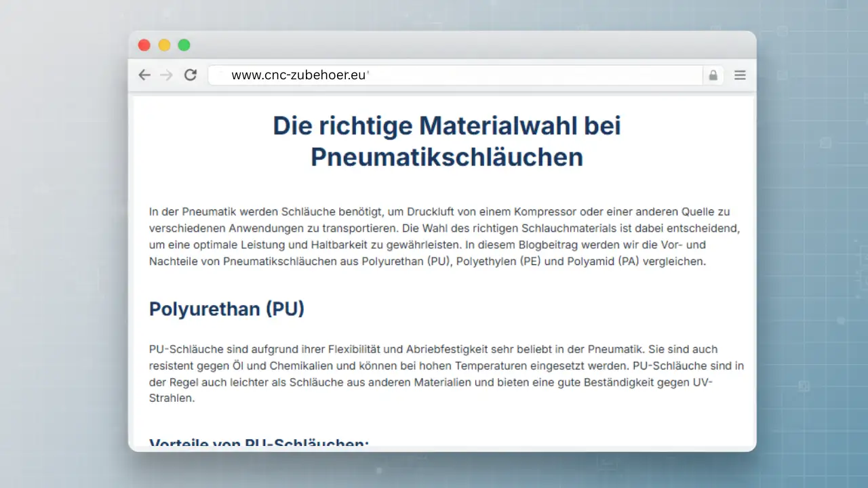Click the padlock security icon
The width and height of the screenshot is (868, 488).
click(x=713, y=75)
